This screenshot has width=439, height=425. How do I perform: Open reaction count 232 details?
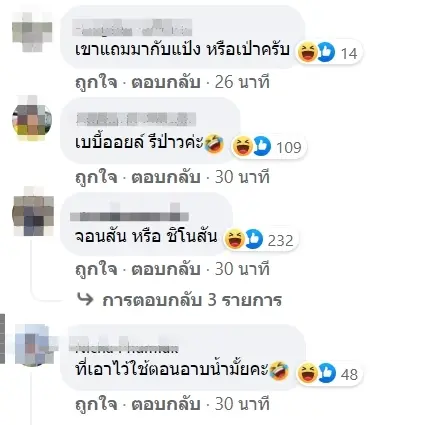280,240
